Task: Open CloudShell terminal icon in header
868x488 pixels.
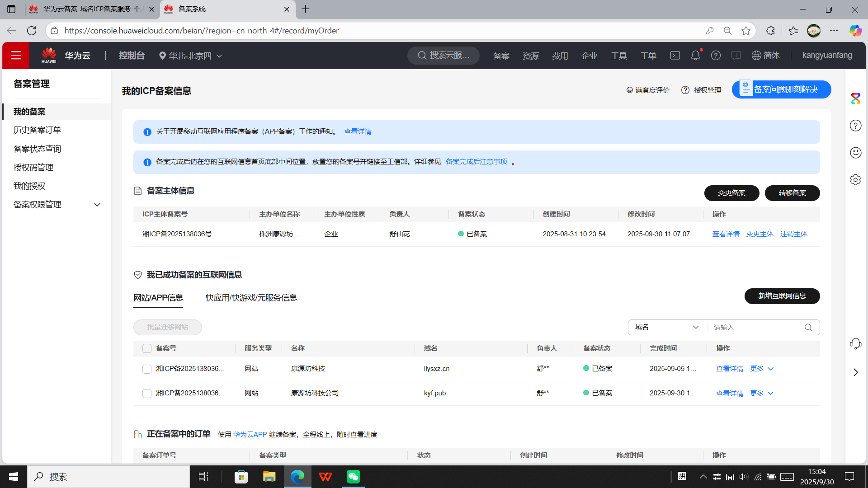Action: tap(675, 56)
